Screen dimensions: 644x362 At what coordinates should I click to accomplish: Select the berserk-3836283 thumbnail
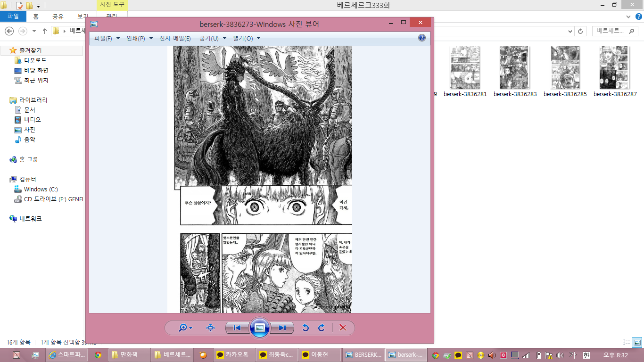click(515, 72)
